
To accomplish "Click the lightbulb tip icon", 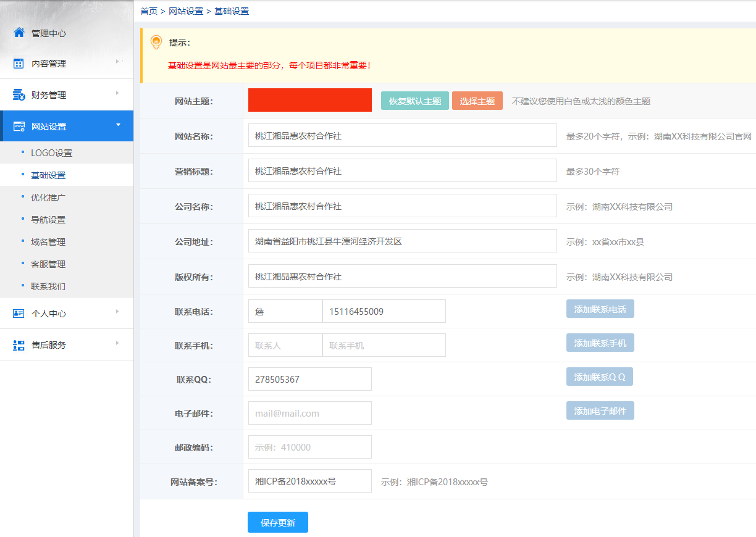I will pos(156,42).
